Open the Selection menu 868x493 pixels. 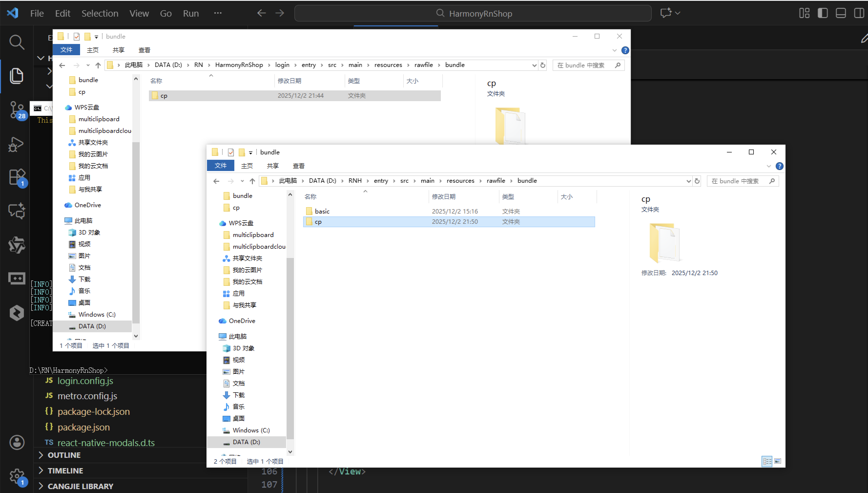click(100, 13)
